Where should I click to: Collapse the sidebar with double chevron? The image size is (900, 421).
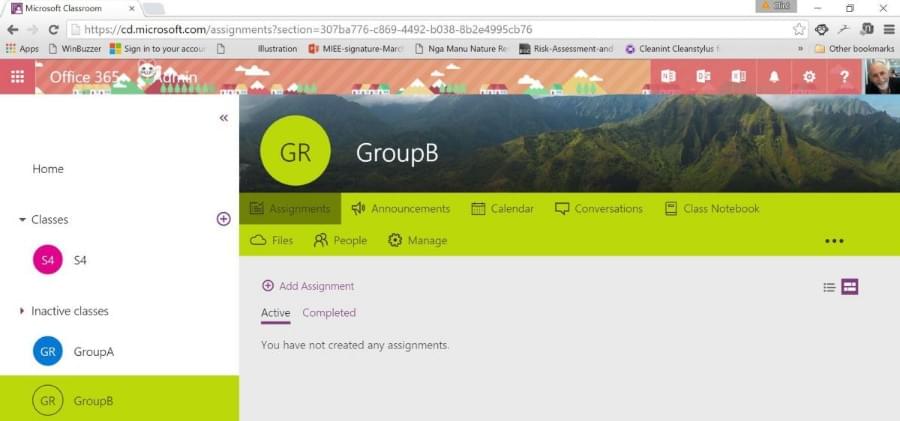point(224,118)
